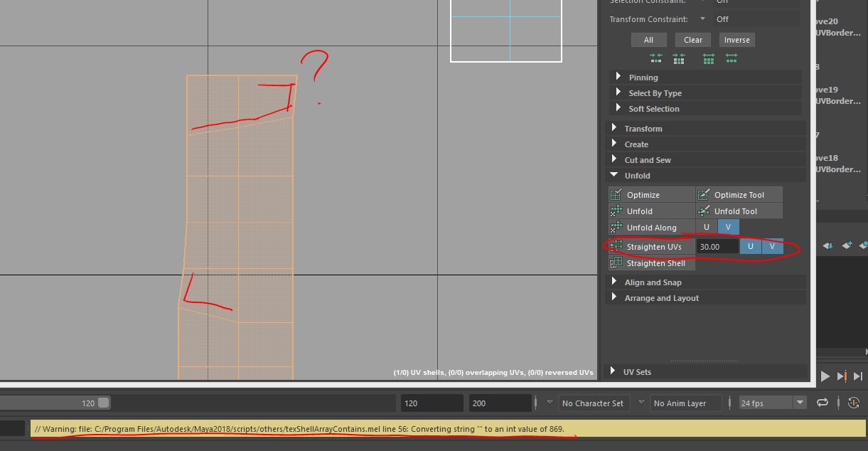Toggle the loop playback icon
The image size is (868, 451).
point(823,403)
